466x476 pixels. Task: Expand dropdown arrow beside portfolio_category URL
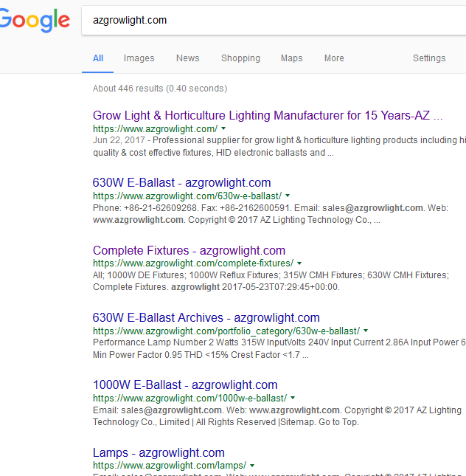366,331
